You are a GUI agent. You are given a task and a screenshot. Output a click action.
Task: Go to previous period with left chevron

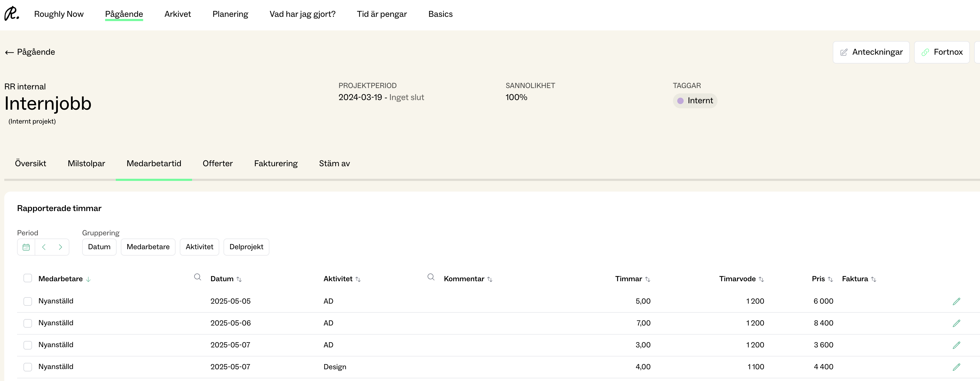[44, 247]
